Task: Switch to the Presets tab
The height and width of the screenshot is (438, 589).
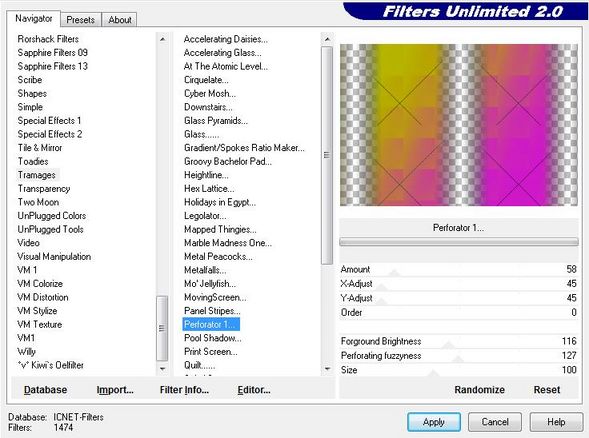Action: [80, 20]
